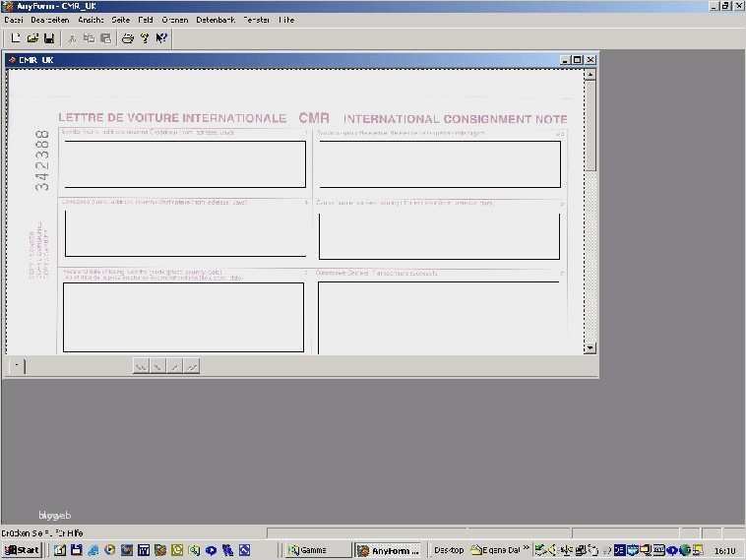The width and height of the screenshot is (746, 560).
Task: Click the scroll-up arrow of the CMR_UK window
Action: [x=590, y=75]
